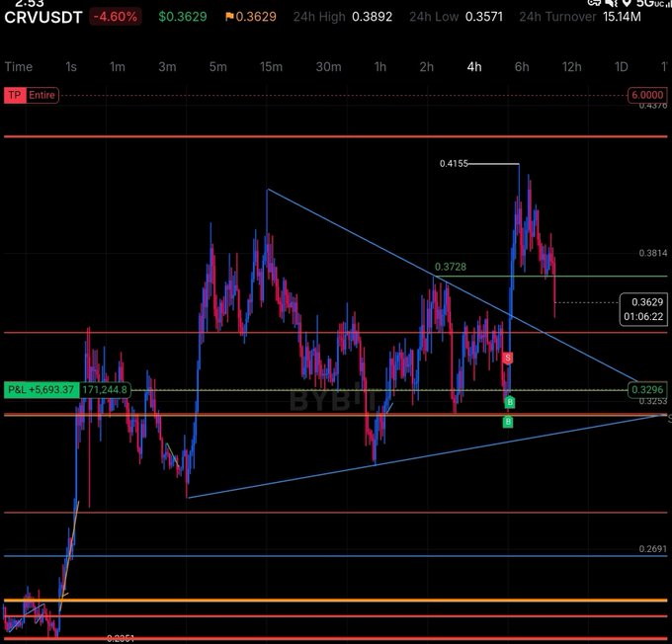Select the 6h timeframe
The width and height of the screenshot is (672, 644).
(x=522, y=67)
